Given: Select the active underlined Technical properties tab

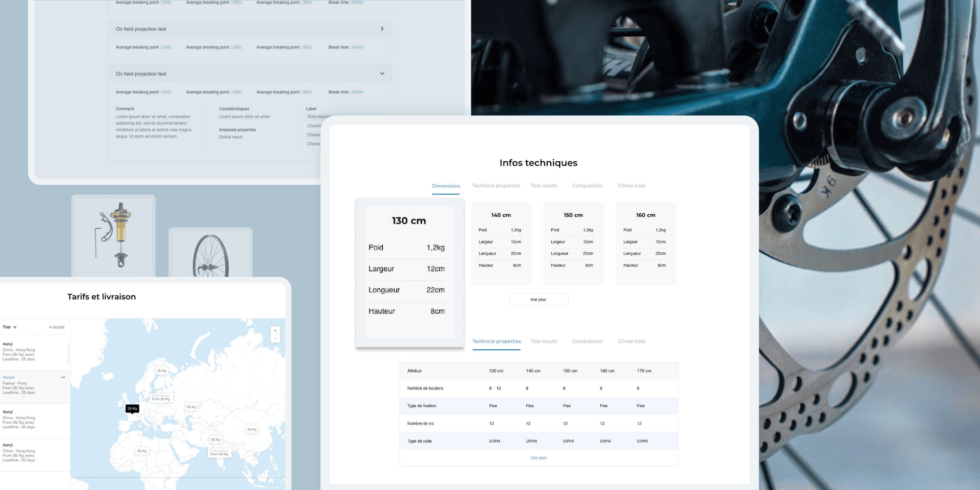Looking at the screenshot, I should [x=497, y=341].
